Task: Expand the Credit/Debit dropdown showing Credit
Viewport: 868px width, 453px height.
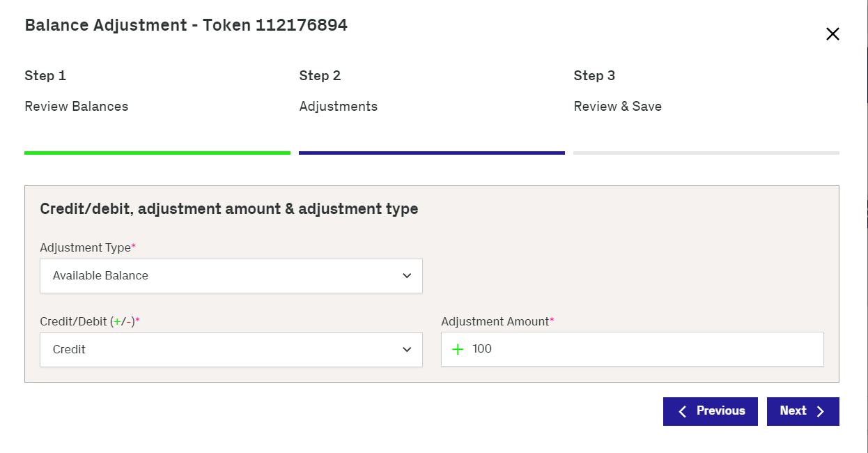Action: tap(231, 350)
